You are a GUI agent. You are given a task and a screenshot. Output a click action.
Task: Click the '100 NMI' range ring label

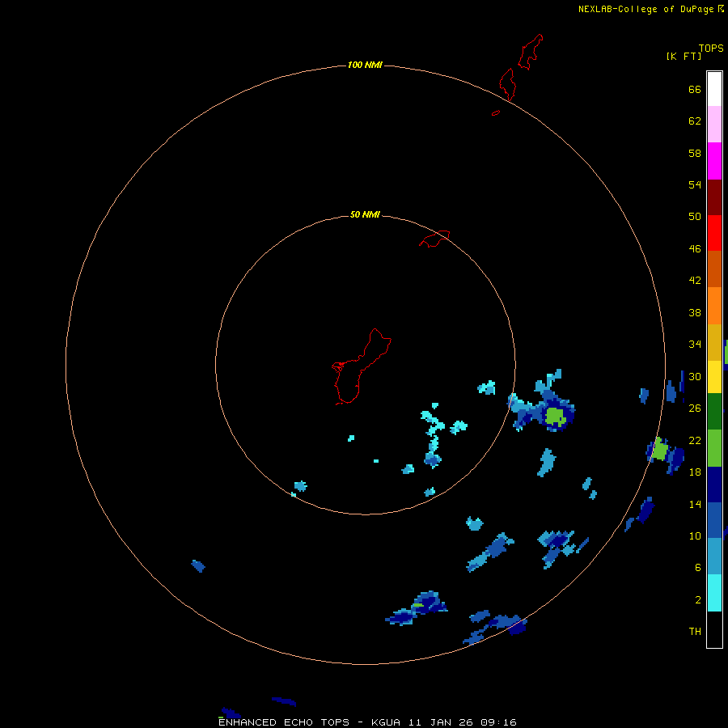365,65
